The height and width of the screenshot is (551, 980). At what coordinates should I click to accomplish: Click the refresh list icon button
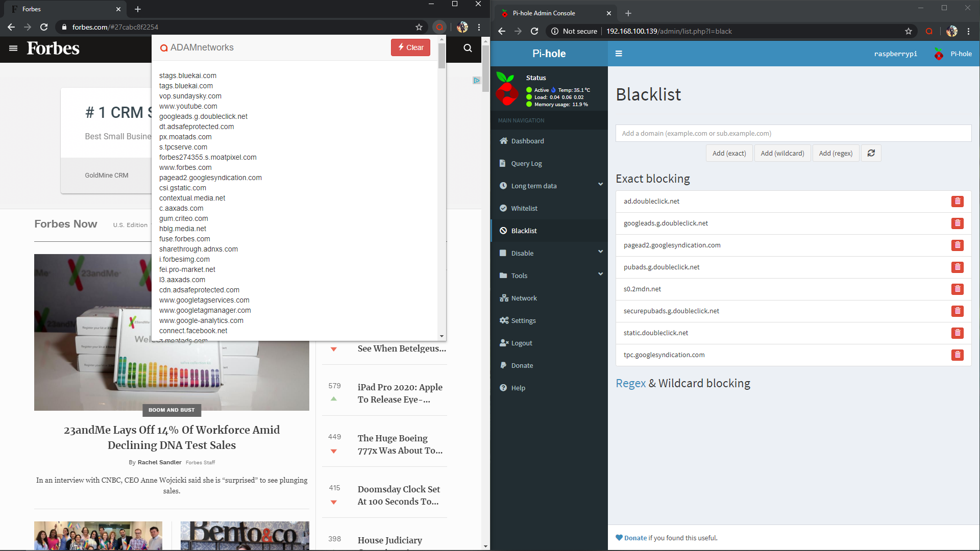click(x=871, y=153)
